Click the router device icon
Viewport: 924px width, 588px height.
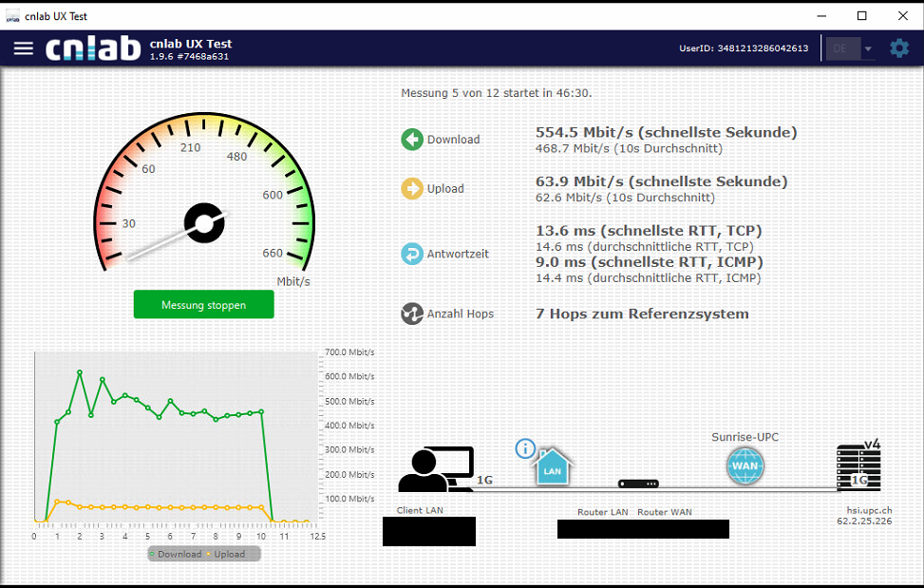[x=638, y=484]
